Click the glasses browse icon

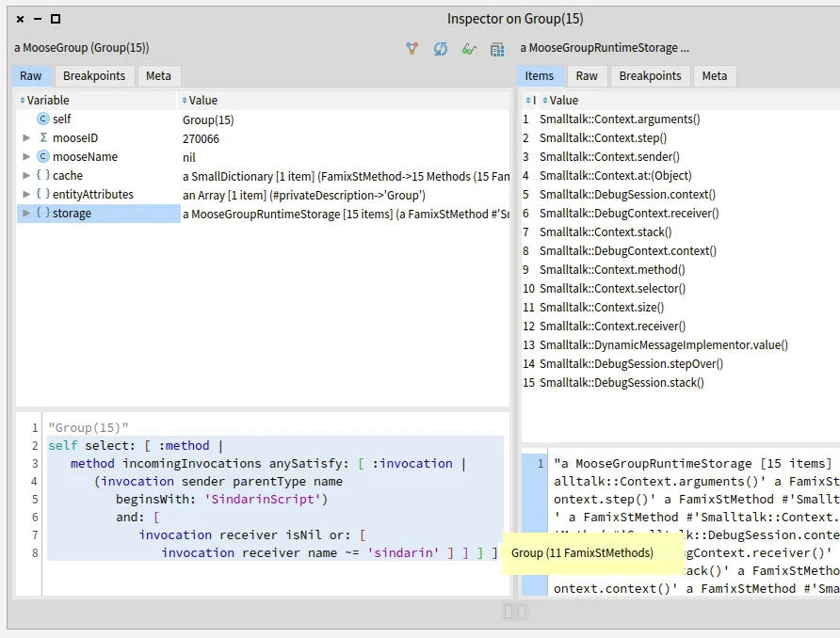tap(469, 49)
